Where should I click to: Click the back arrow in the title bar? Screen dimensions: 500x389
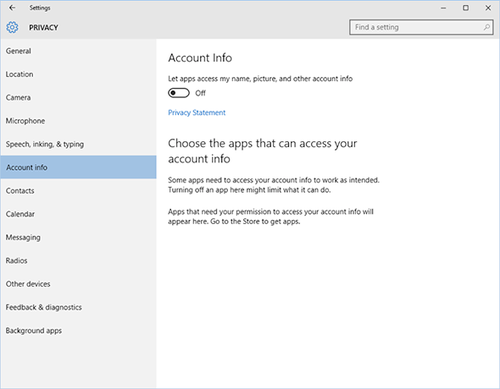pos(12,8)
